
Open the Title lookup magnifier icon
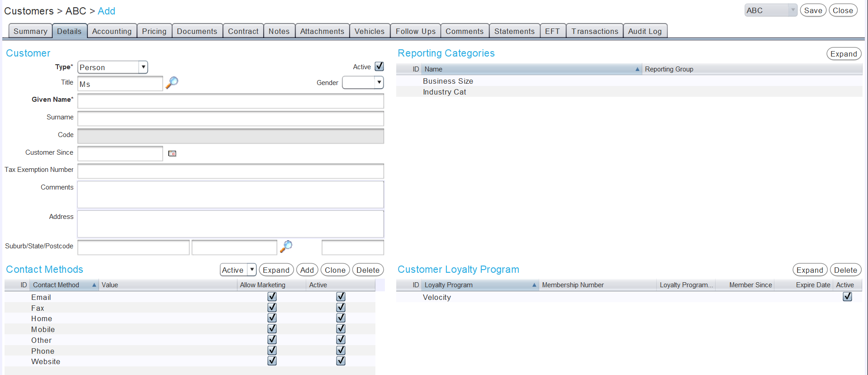pyautogui.click(x=172, y=83)
